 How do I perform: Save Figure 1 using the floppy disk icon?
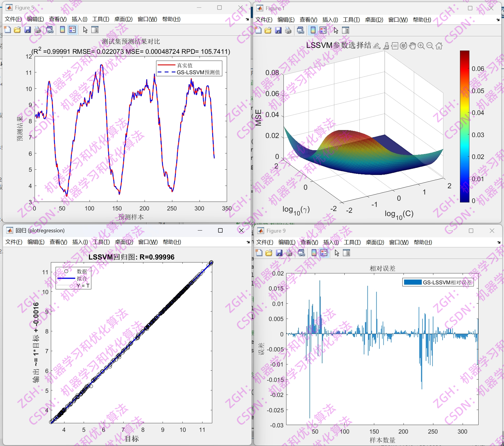coord(278,30)
